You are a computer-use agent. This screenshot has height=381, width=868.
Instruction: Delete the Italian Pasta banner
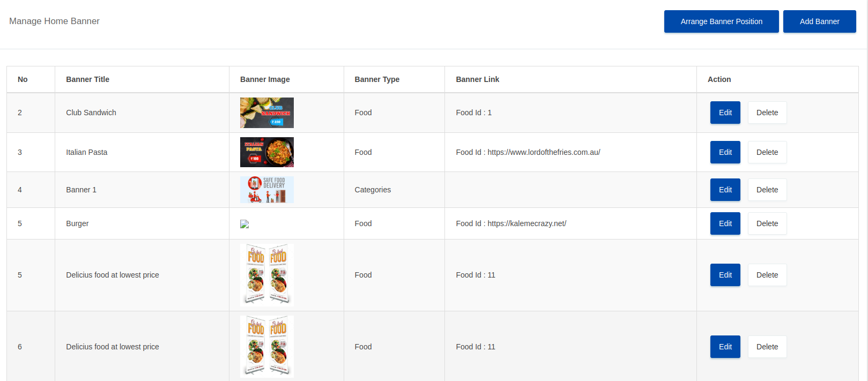click(x=767, y=152)
